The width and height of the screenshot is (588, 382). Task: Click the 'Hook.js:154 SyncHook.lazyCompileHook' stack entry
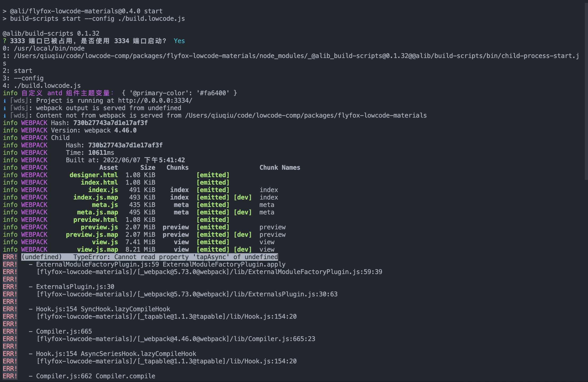pyautogui.click(x=103, y=309)
